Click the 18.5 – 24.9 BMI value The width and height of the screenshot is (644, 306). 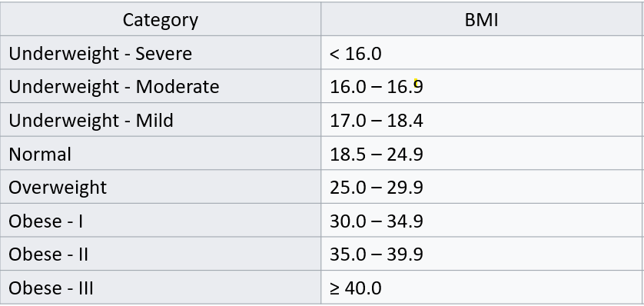pyautogui.click(x=377, y=154)
